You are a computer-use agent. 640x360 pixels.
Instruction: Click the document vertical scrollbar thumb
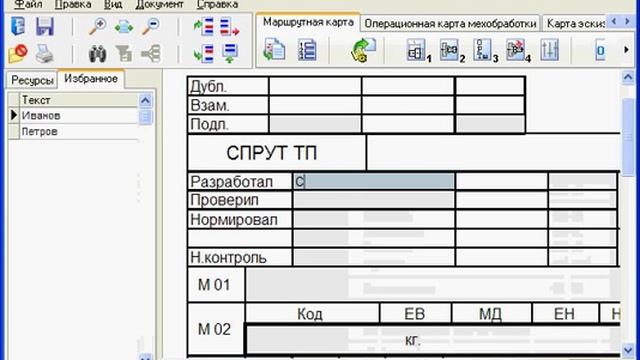click(x=628, y=138)
